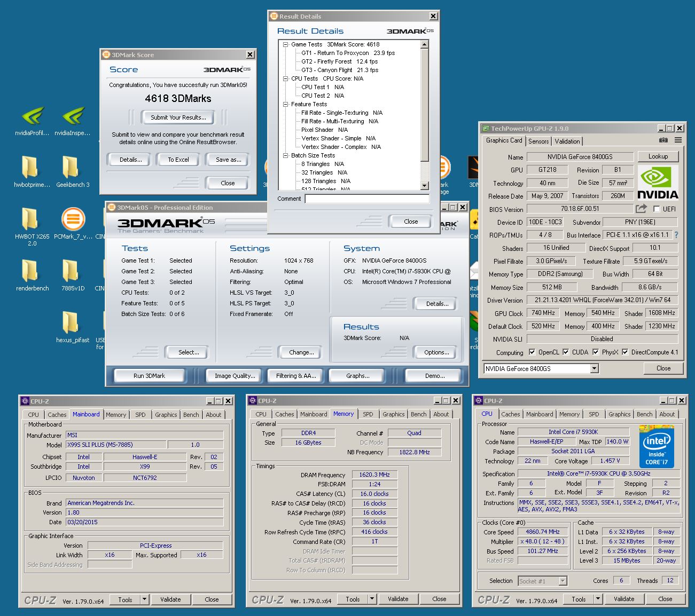Open the Graphics tab in Memory CPU-Z window
The image size is (695, 616).
point(394,414)
